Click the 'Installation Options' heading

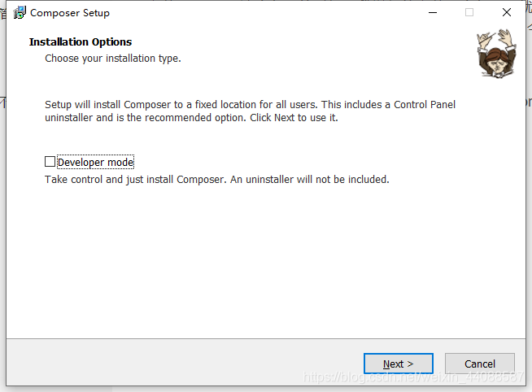(x=81, y=41)
